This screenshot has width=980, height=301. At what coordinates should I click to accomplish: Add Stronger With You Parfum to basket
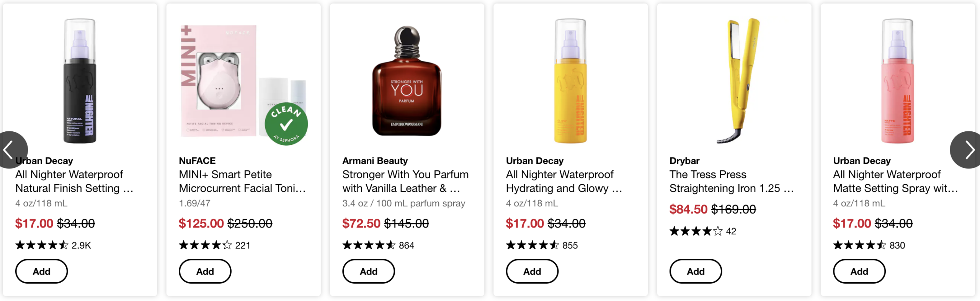point(368,271)
